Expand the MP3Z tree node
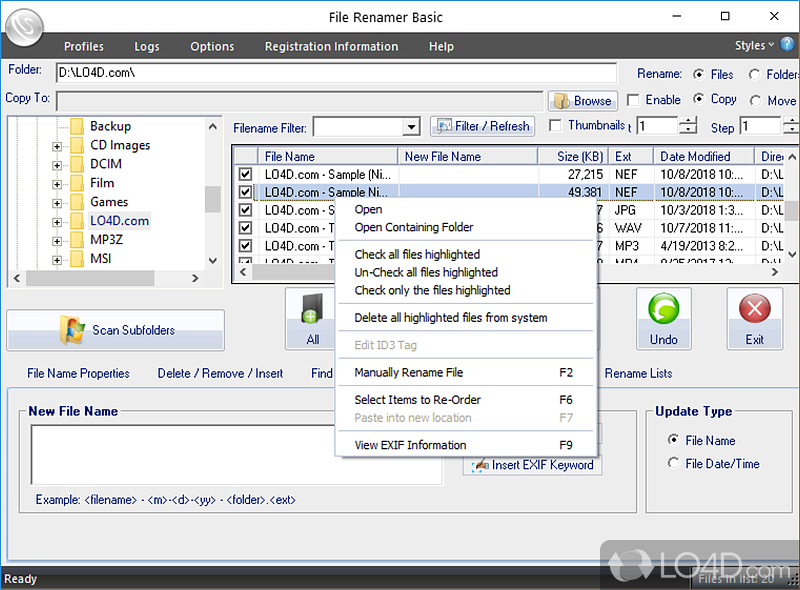 (x=57, y=241)
